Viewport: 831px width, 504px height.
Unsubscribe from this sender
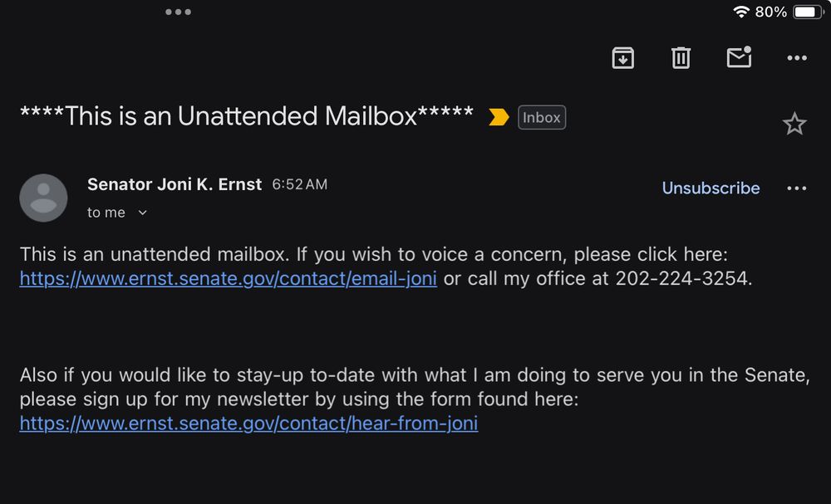711,188
